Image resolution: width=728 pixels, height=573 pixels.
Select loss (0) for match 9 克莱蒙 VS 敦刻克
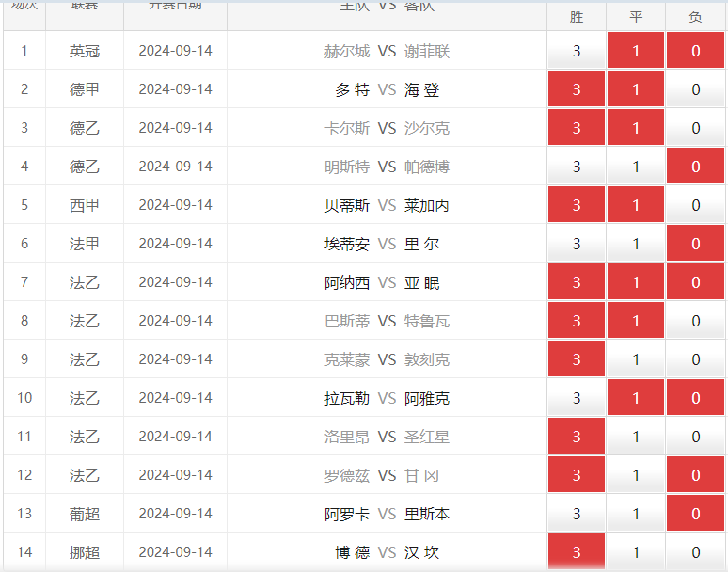(695, 358)
